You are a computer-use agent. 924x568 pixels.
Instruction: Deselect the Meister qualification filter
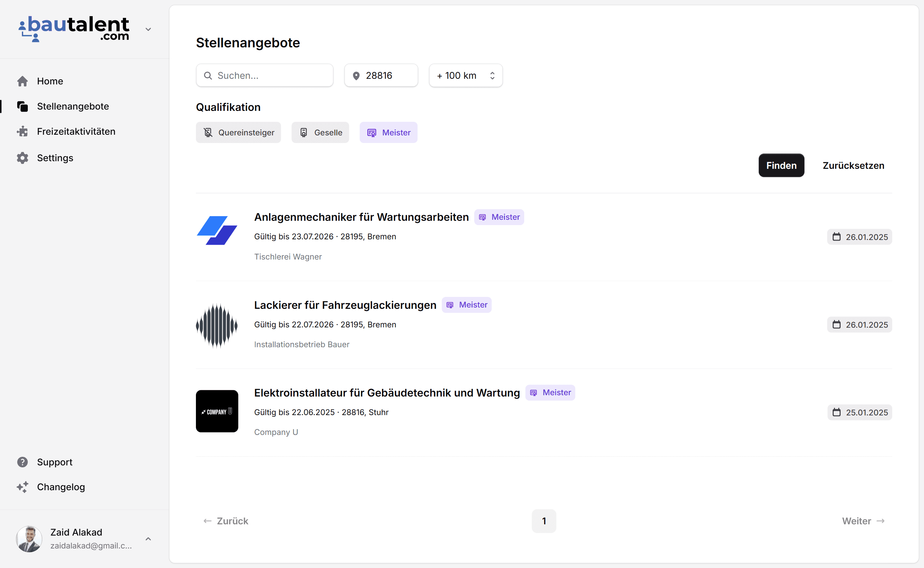pos(389,132)
